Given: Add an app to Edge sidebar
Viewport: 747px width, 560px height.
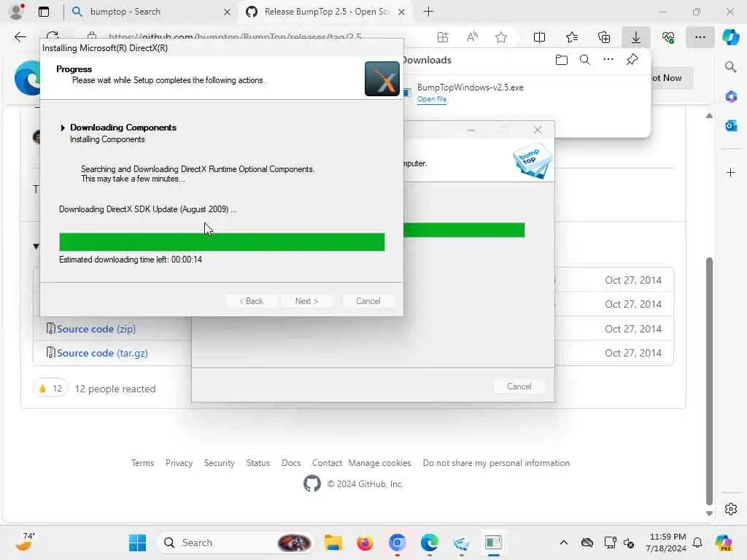Looking at the screenshot, I should pyautogui.click(x=730, y=172).
